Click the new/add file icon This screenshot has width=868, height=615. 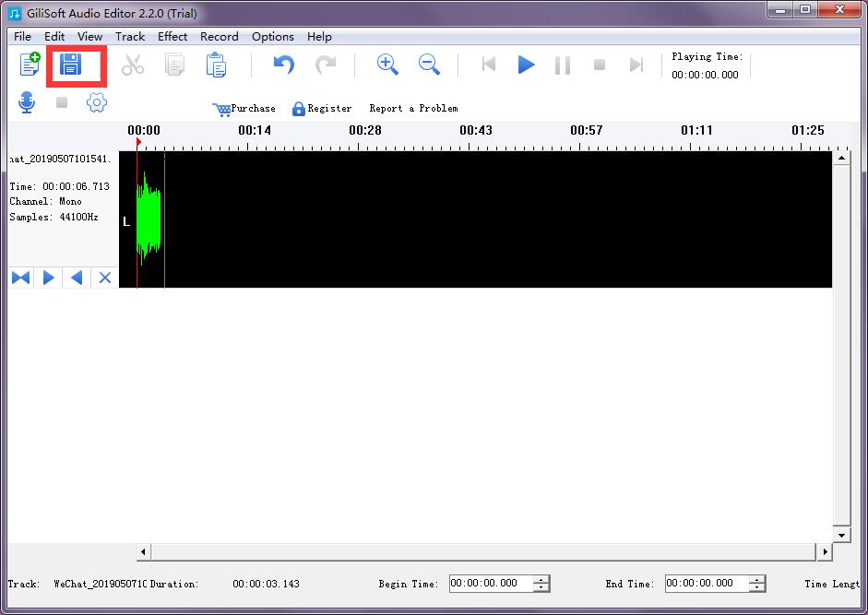pyautogui.click(x=30, y=65)
